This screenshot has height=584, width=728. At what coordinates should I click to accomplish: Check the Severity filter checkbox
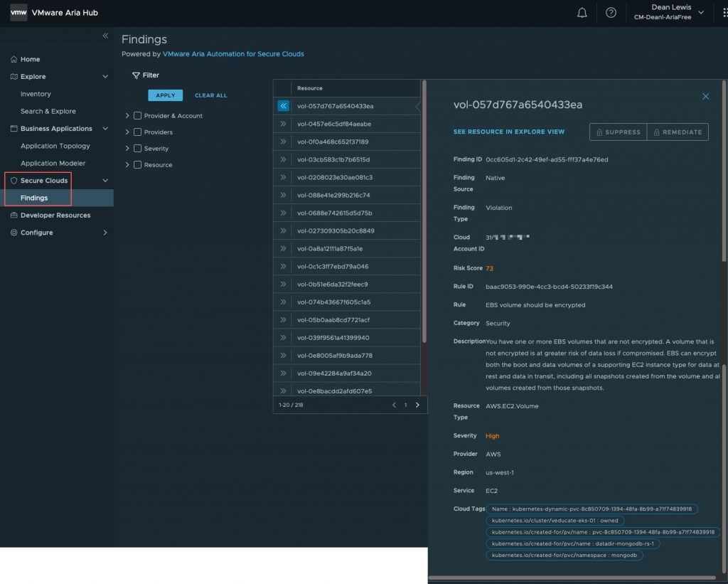(137, 148)
